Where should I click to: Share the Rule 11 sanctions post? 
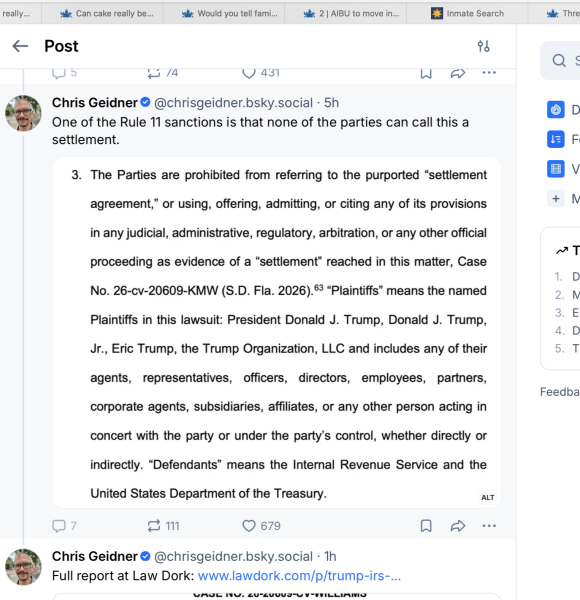pyautogui.click(x=458, y=526)
